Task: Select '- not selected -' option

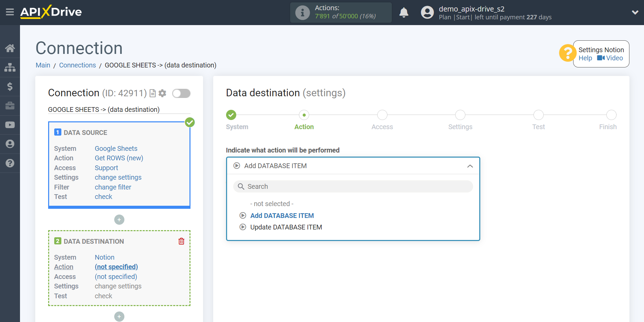Action: click(x=272, y=204)
